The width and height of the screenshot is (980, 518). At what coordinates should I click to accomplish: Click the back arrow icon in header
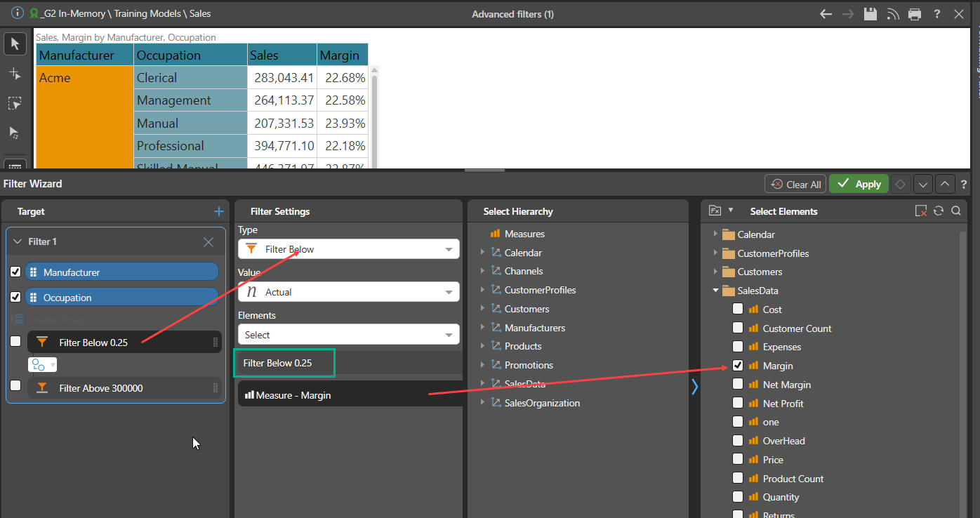point(826,14)
